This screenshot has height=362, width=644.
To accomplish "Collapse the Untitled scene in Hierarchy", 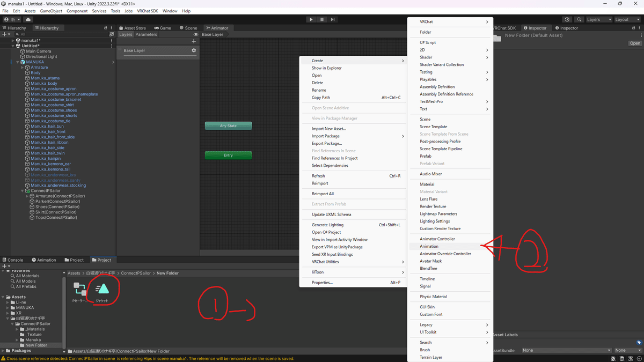I will (13, 46).
